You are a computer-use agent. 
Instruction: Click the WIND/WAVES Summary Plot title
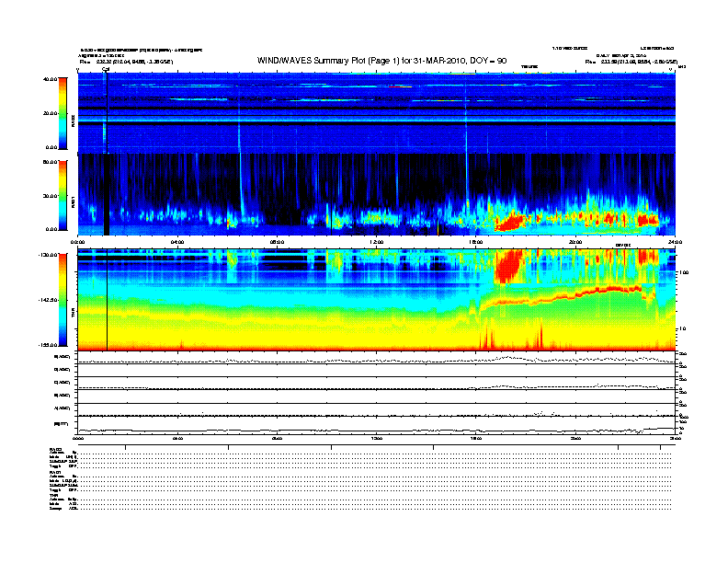381,61
